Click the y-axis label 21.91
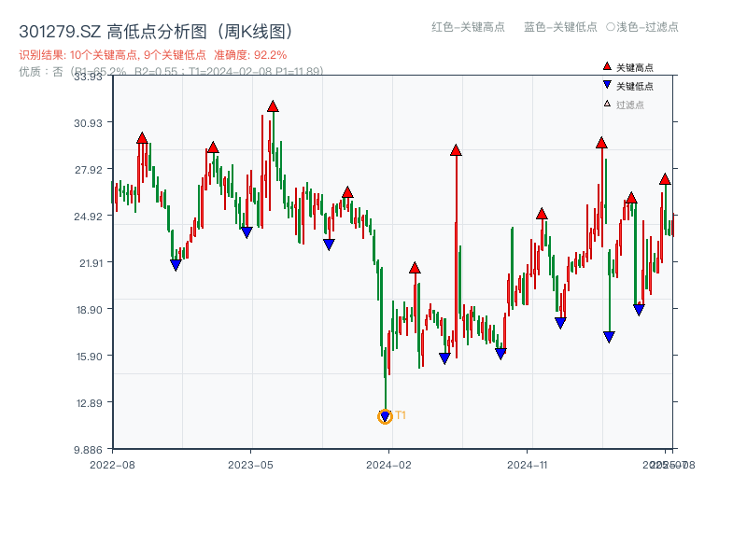Viewport: 747px width, 560px height. 91,263
